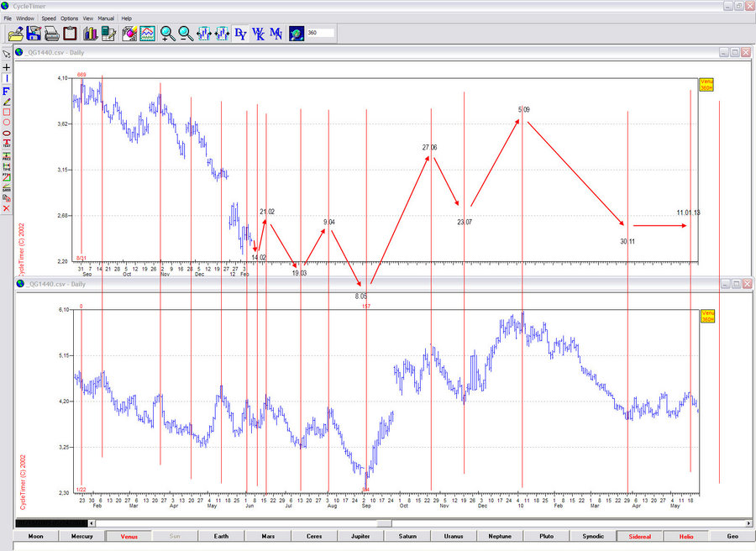Toggle the Sidereal mode button
The height and width of the screenshot is (551, 756).
tap(639, 536)
